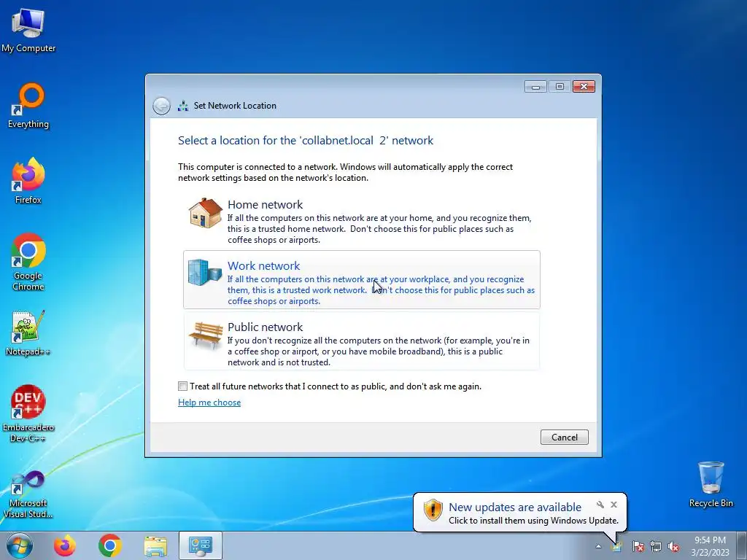Click the taskbar clock showing 9:54 PM
The image size is (747, 560).
(x=710, y=545)
